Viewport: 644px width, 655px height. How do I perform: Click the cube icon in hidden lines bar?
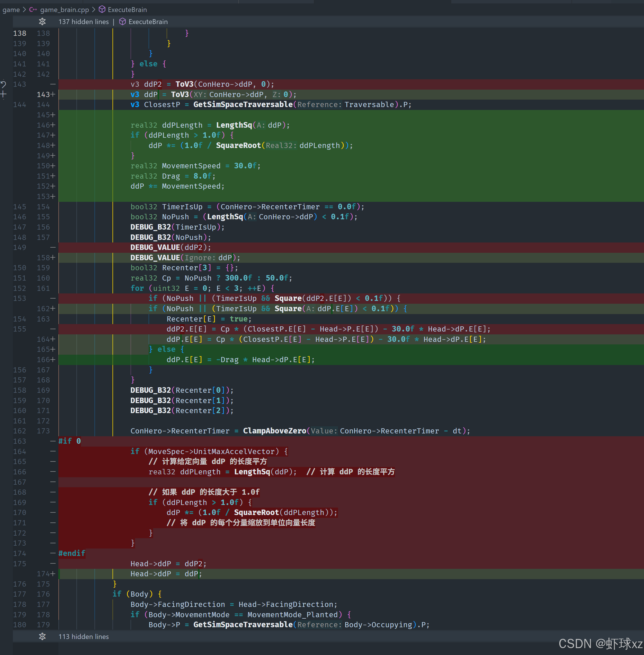[123, 22]
